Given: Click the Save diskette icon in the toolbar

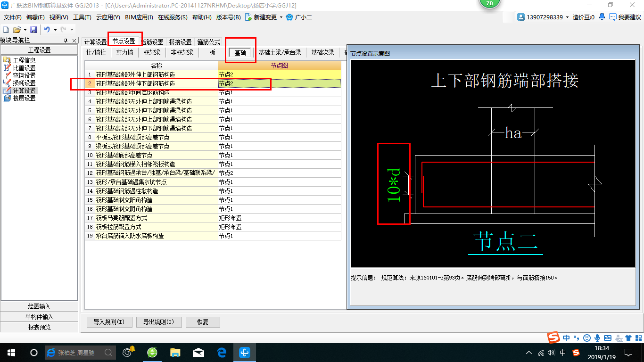Looking at the screenshot, I should coord(33,30).
